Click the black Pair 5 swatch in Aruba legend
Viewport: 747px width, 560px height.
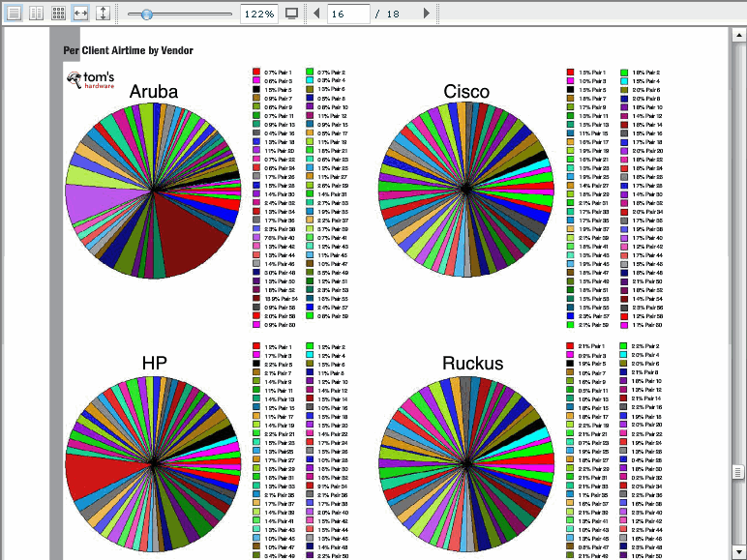pyautogui.click(x=256, y=89)
